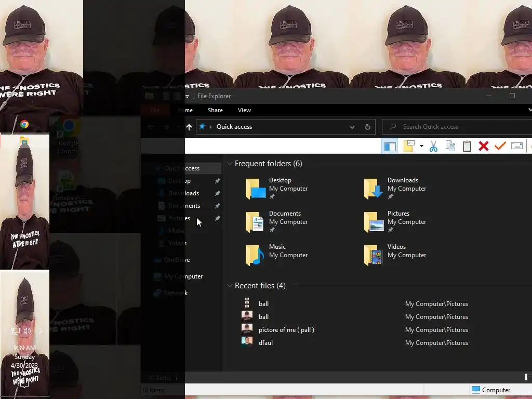Expand the ribbon chevron below the title bar
The width and height of the screenshot is (532, 399).
pyautogui.click(x=529, y=110)
